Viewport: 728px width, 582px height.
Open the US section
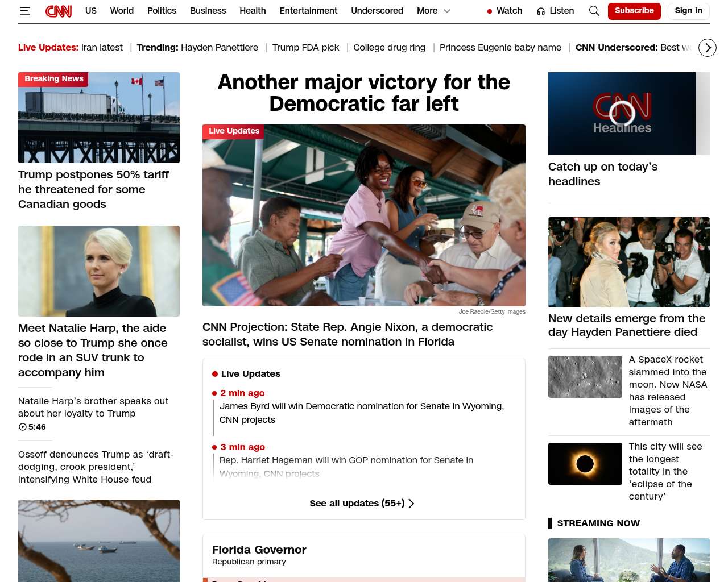click(x=91, y=11)
